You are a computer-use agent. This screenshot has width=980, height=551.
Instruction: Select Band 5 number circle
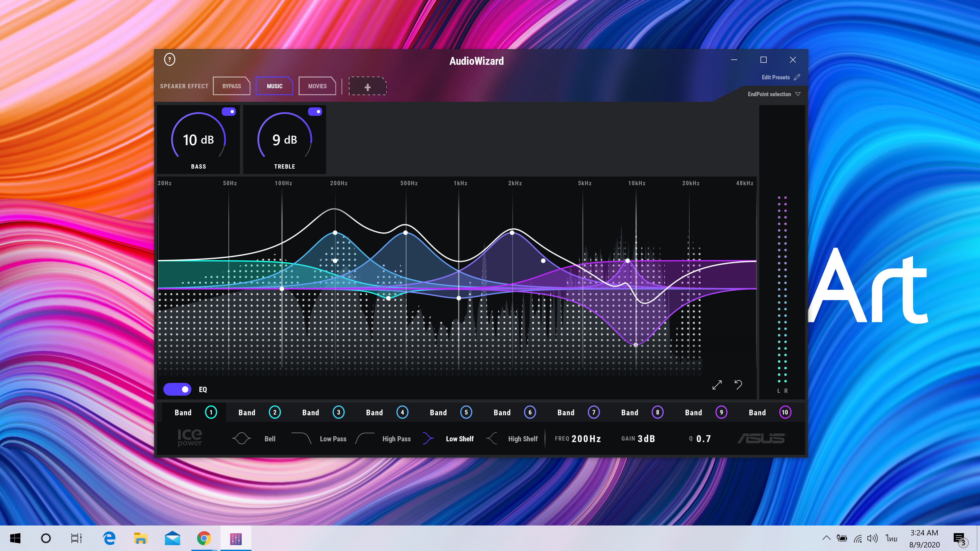(466, 412)
